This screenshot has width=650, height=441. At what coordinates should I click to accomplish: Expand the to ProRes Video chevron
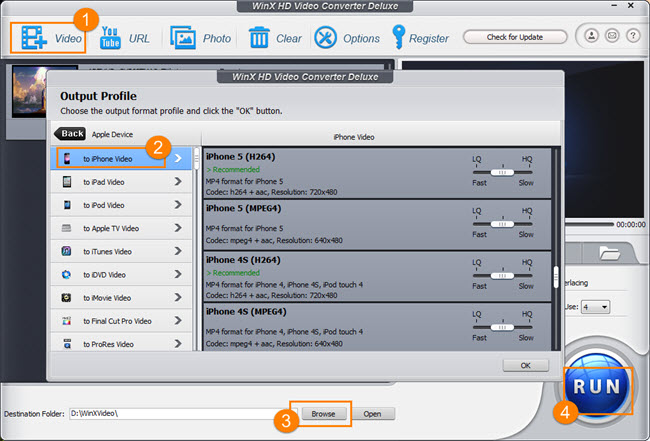coord(178,344)
